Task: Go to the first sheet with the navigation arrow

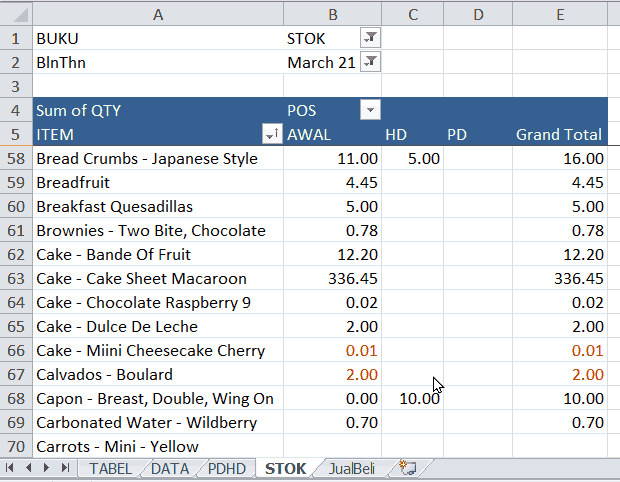Action: click(x=10, y=468)
